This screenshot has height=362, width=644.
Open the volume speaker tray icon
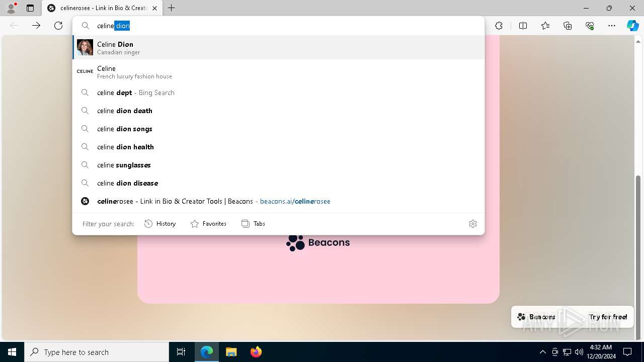point(579,352)
